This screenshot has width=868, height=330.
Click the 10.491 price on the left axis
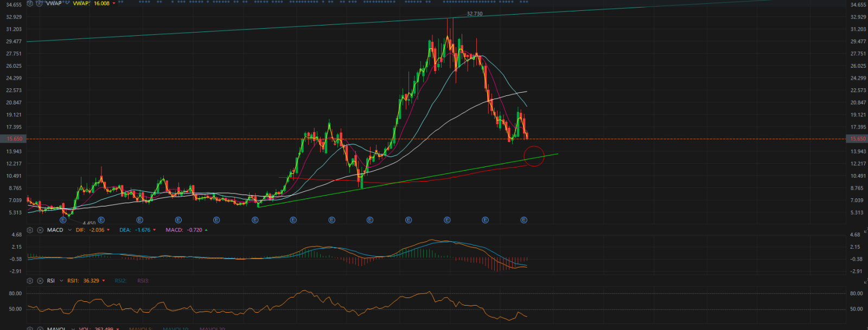pyautogui.click(x=14, y=176)
